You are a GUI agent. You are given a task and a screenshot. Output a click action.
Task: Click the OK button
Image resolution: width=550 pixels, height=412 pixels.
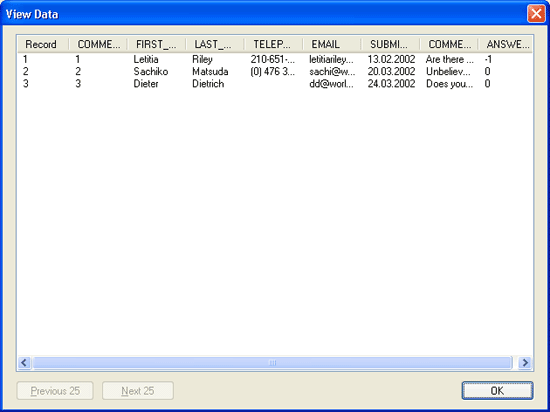(497, 390)
